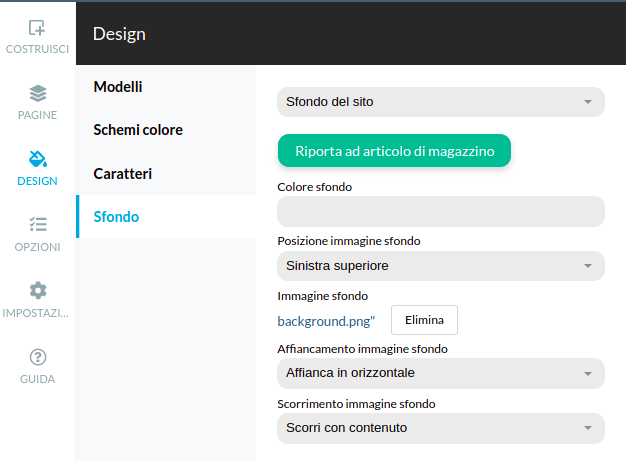Click the Costruisci icon in the sidebar
Viewport: 626px width, 461px height.
(37, 28)
